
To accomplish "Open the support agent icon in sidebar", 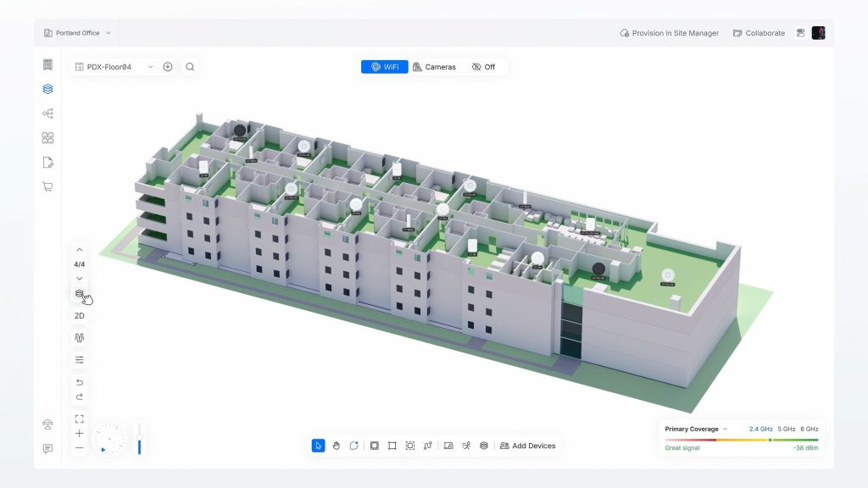I will coord(47,424).
